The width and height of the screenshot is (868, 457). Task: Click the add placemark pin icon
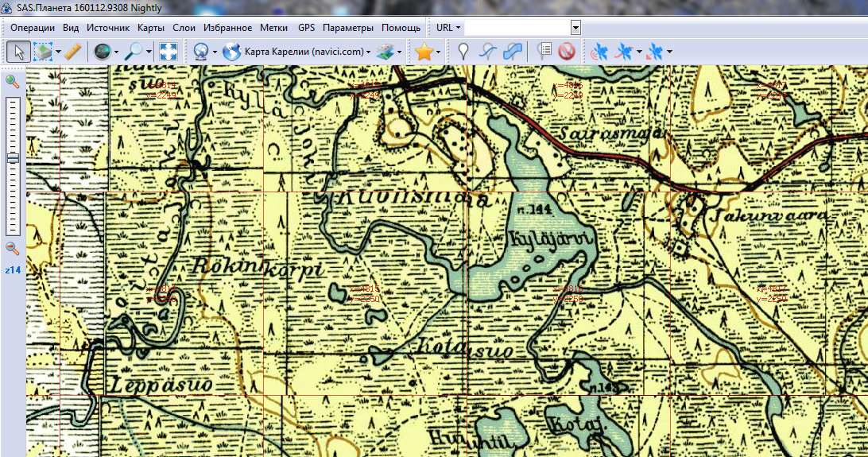click(x=464, y=52)
